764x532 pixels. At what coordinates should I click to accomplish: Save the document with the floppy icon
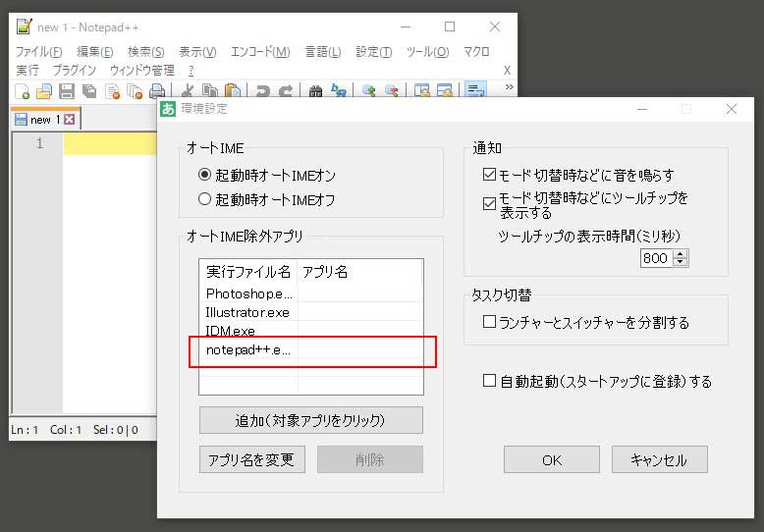(x=66, y=91)
